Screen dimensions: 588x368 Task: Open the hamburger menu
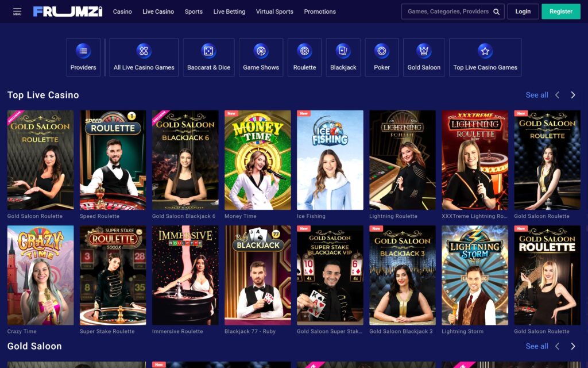tap(16, 11)
